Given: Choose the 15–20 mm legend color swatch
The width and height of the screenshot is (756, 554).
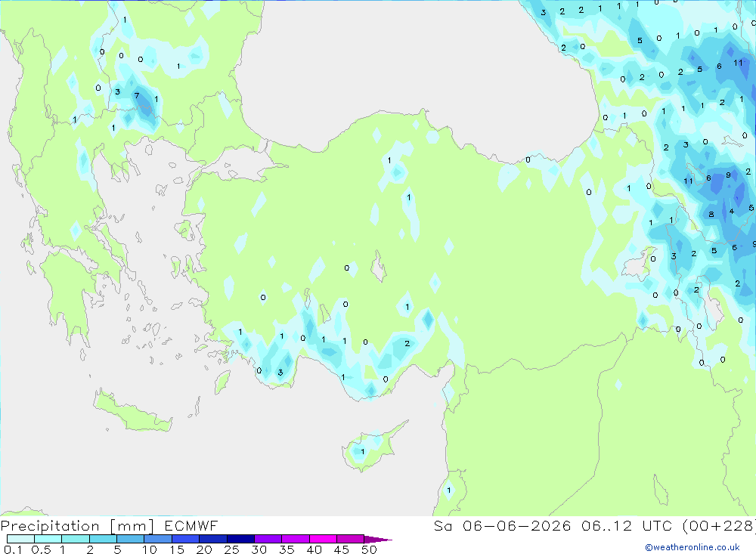Looking at the screenshot, I should [x=186, y=539].
